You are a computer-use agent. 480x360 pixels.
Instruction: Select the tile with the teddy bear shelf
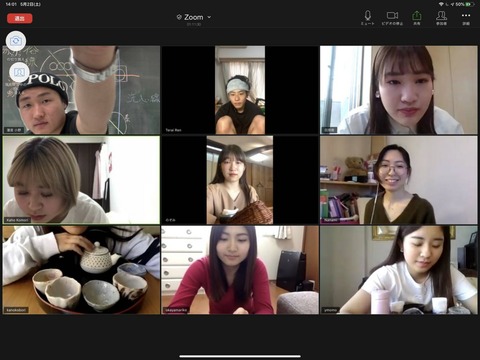tap(399, 180)
